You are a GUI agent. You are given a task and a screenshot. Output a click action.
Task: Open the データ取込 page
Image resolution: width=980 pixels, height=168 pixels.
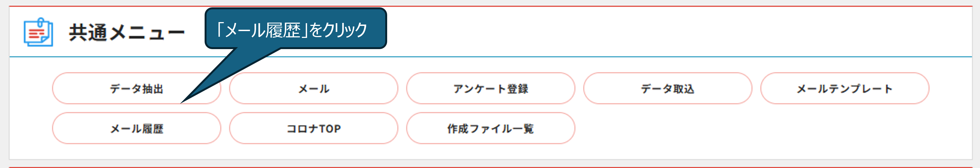click(668, 88)
